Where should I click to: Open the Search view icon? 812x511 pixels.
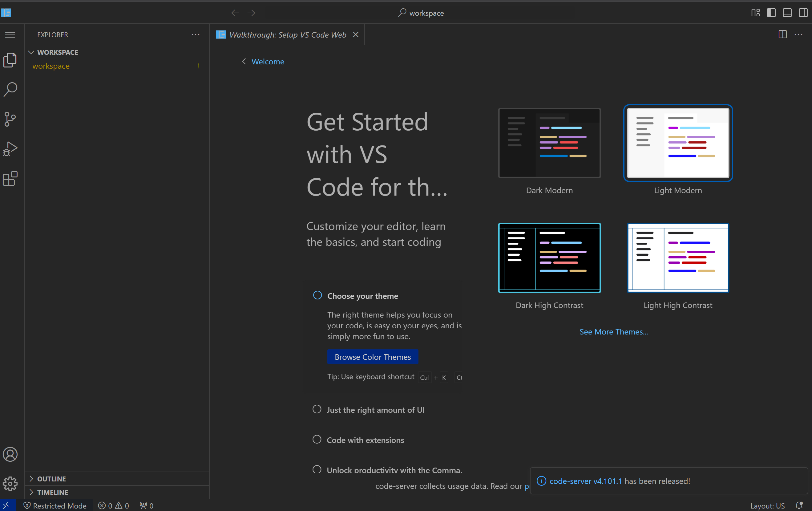[10, 89]
